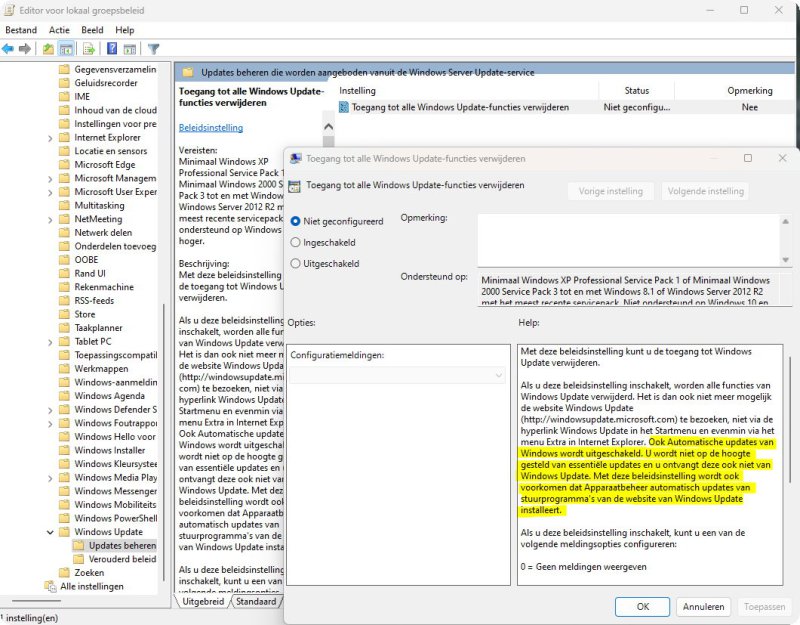Screen dimensions: 800x625
Task: Click the Back arrow in the toolbar
Action: [8, 49]
